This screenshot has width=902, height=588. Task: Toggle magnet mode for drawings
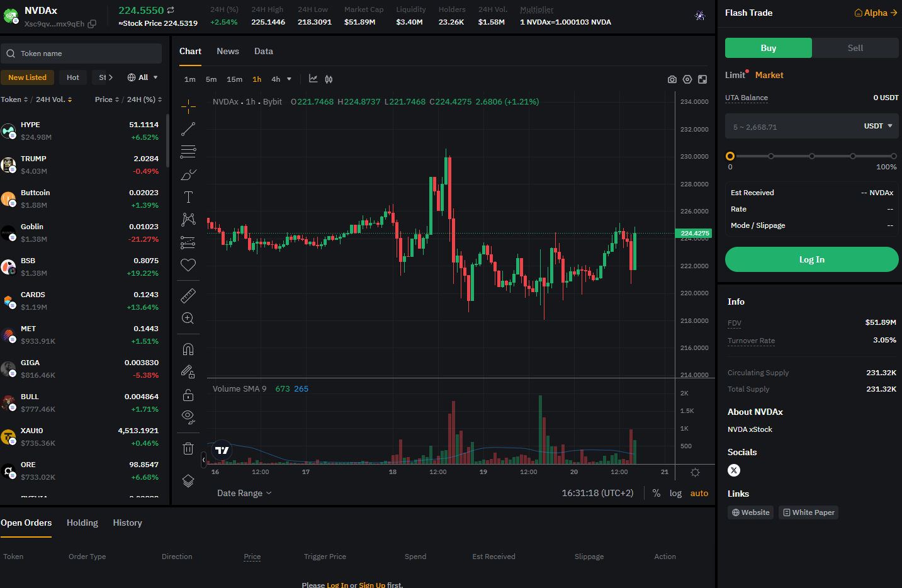point(188,349)
